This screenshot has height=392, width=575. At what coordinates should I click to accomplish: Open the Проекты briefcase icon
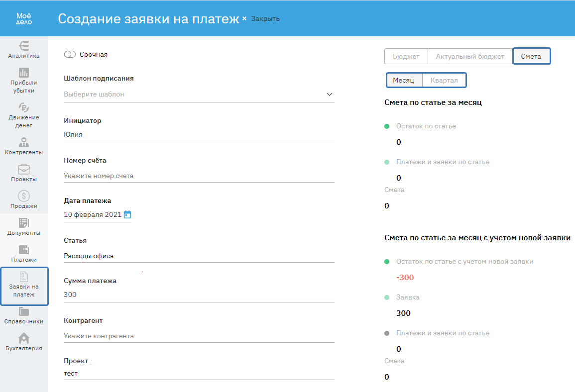(x=23, y=169)
